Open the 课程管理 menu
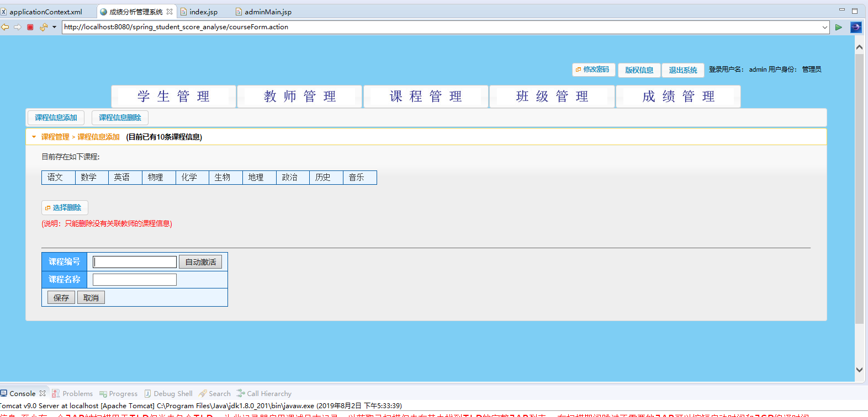Viewport: 868px width, 417px height. (x=426, y=97)
